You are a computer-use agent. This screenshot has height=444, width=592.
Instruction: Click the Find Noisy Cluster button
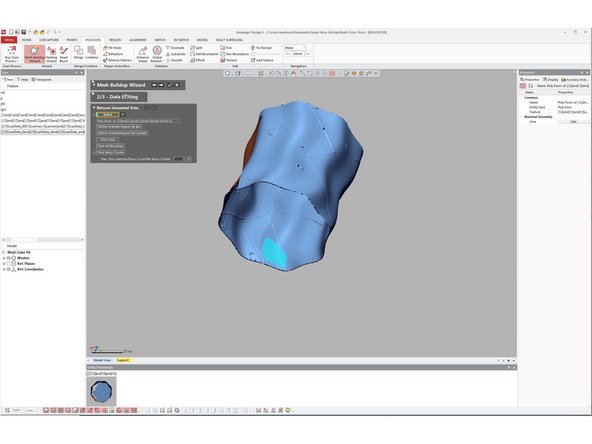tap(111, 153)
